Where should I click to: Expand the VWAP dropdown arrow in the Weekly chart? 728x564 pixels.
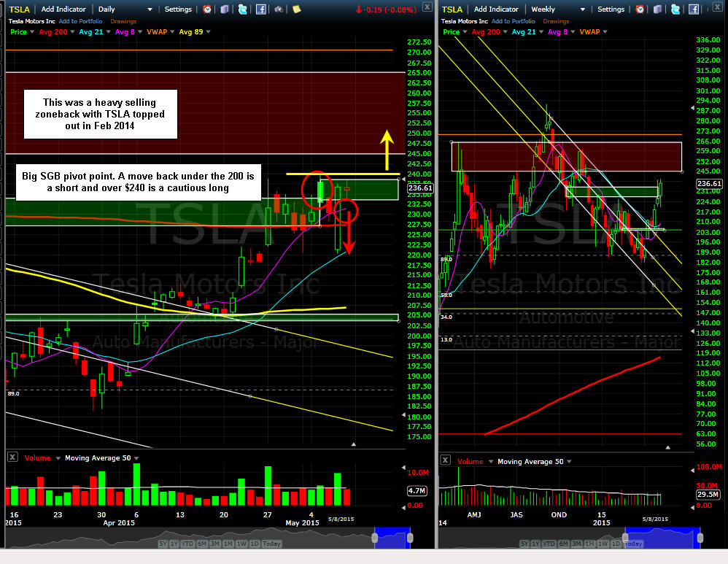coord(605,32)
